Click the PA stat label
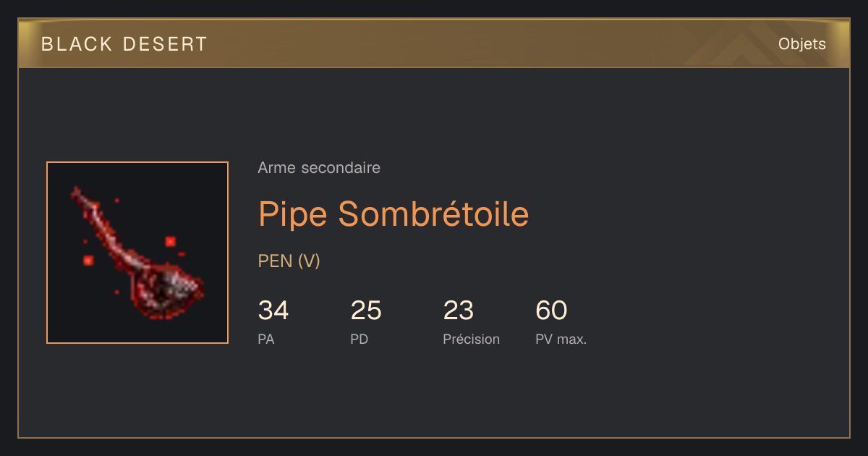This screenshot has width=868, height=456. click(266, 339)
